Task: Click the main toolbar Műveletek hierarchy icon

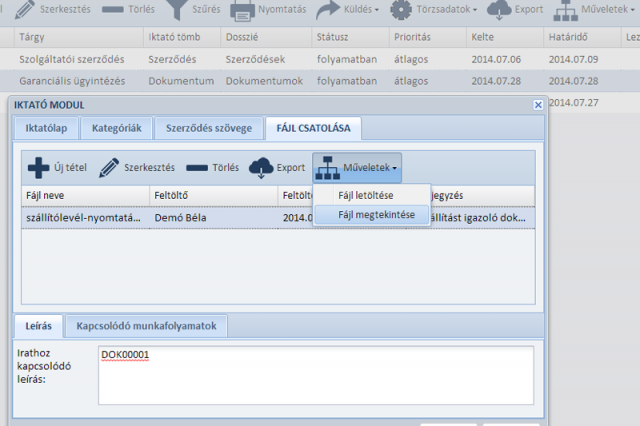Action: click(565, 10)
